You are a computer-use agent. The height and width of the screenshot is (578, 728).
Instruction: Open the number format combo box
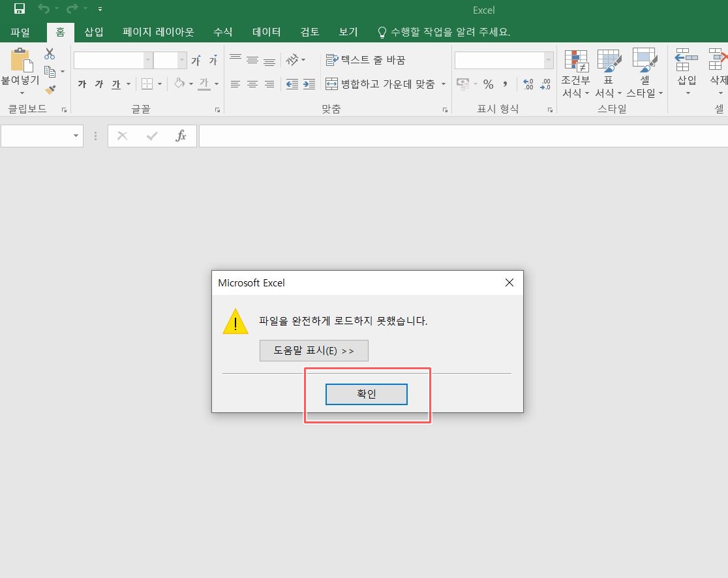[504, 61]
